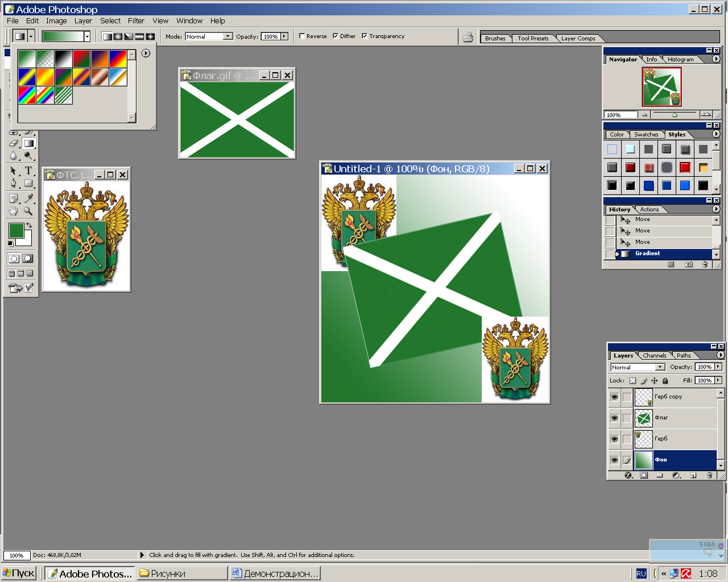Switch to Quick Mask mode button
Image resolution: width=728 pixels, height=582 pixels.
(x=27, y=259)
